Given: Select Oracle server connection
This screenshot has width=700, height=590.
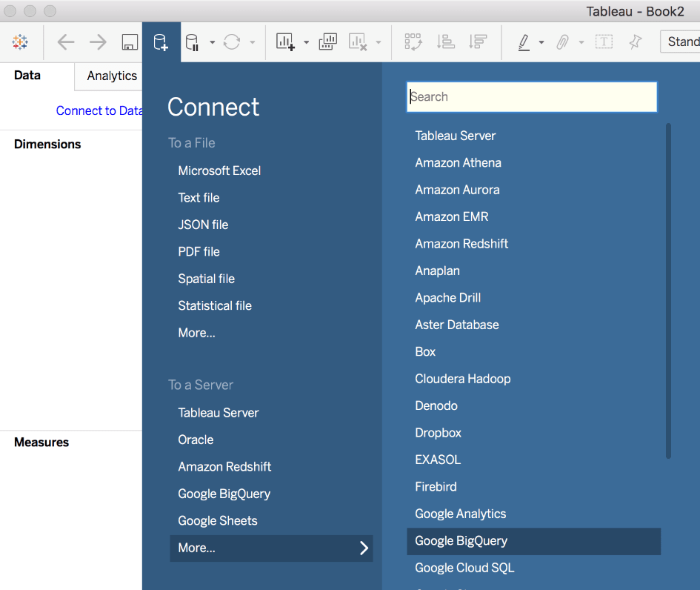Looking at the screenshot, I should pyautogui.click(x=196, y=440).
